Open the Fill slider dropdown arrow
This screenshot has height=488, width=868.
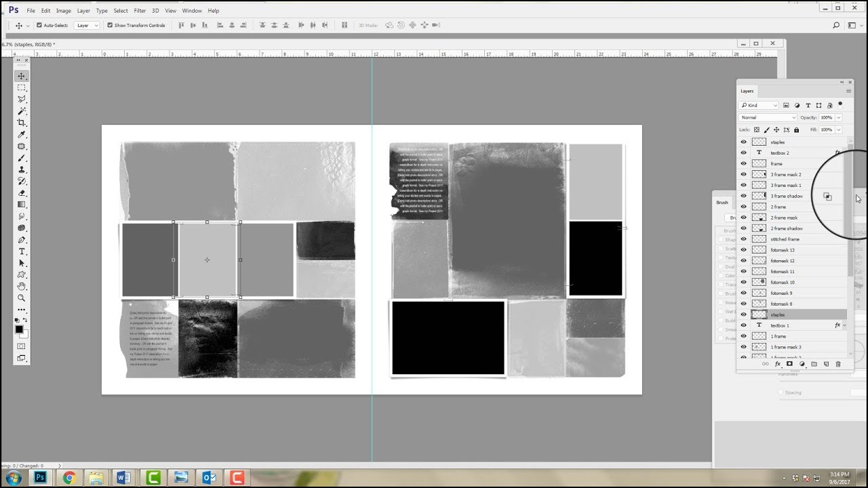(x=839, y=129)
